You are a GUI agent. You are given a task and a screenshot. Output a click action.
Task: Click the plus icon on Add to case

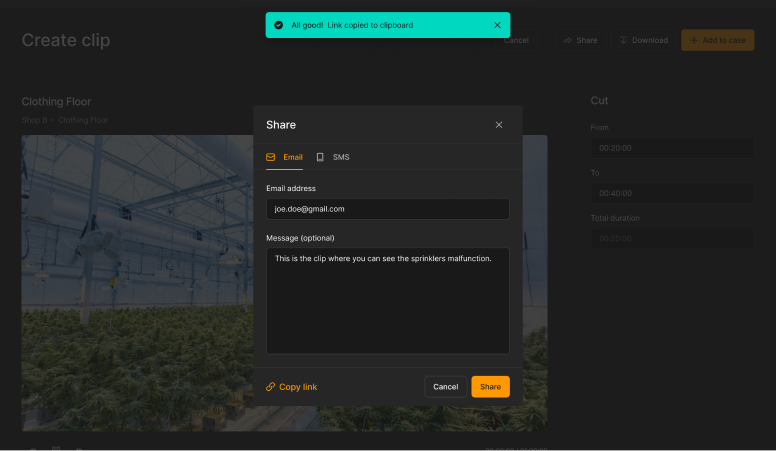(x=694, y=40)
